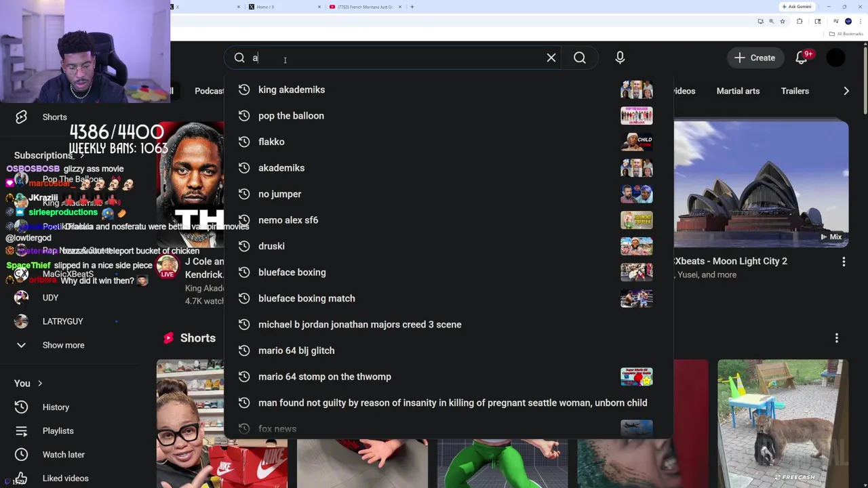Expand the You section chevron
868x488 pixels.
tap(40, 384)
